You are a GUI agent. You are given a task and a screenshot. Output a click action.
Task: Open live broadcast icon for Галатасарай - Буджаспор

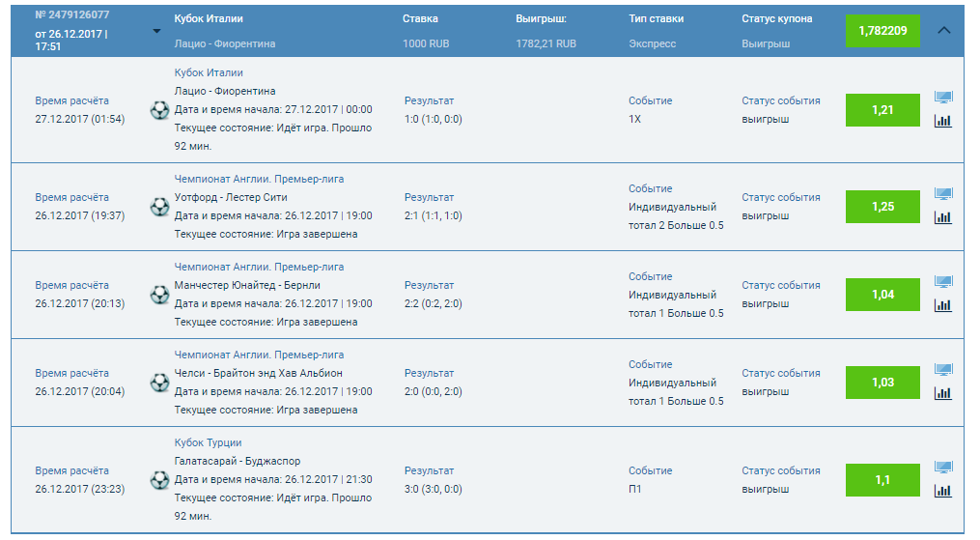943,468
